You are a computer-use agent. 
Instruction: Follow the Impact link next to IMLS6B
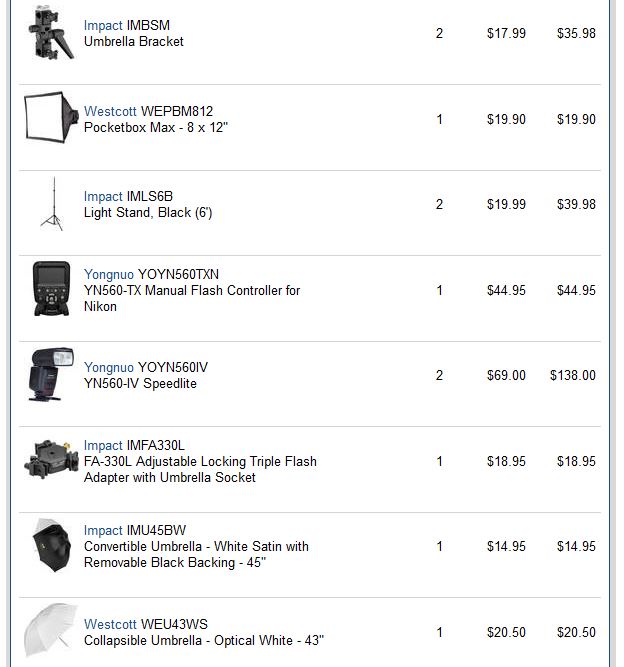(103, 196)
